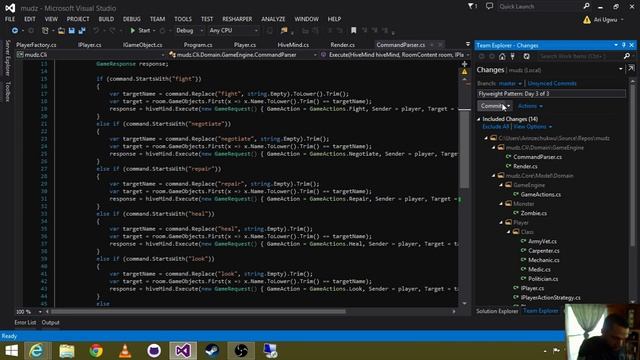The width and height of the screenshot is (640, 360).
Task: Open the master branch dropdown
Action: [510, 83]
